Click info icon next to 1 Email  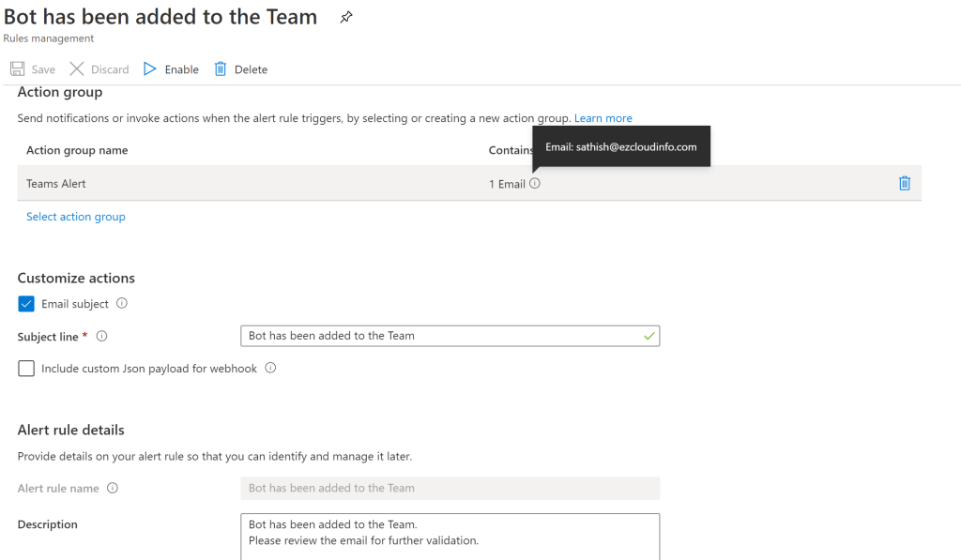[x=535, y=184]
